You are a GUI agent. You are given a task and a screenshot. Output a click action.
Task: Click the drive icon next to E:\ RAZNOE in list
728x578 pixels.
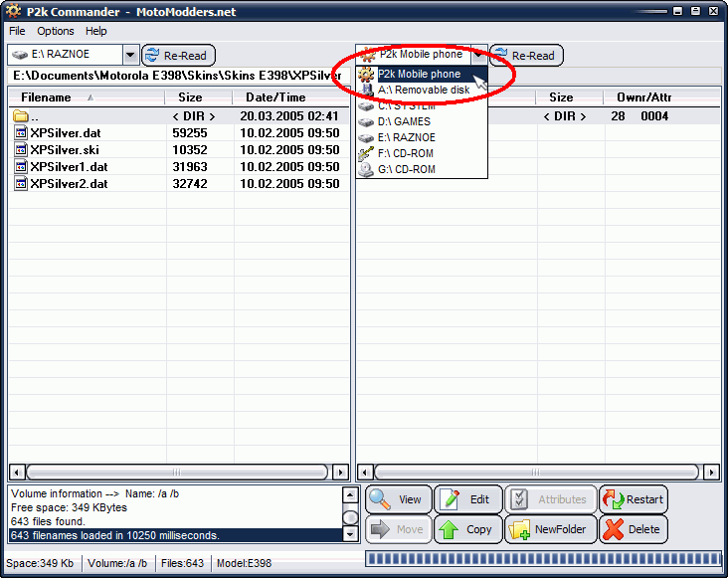pos(366,138)
